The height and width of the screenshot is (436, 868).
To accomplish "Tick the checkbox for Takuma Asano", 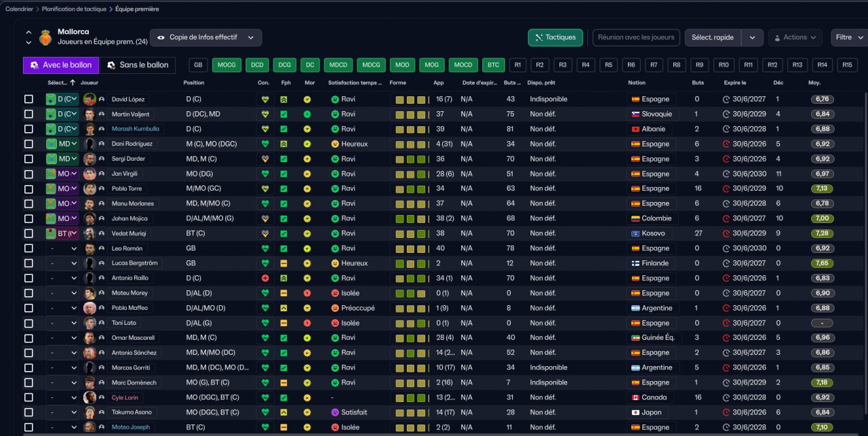I will [x=28, y=412].
